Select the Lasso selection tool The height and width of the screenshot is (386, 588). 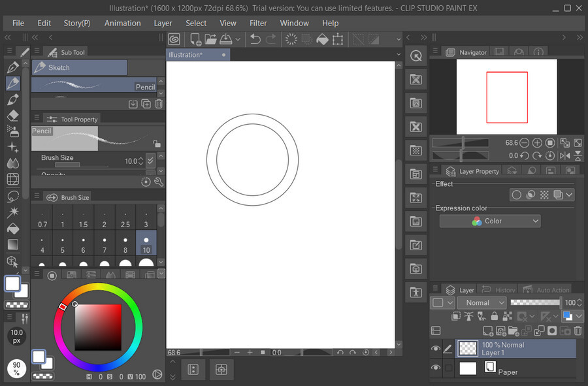click(x=13, y=196)
